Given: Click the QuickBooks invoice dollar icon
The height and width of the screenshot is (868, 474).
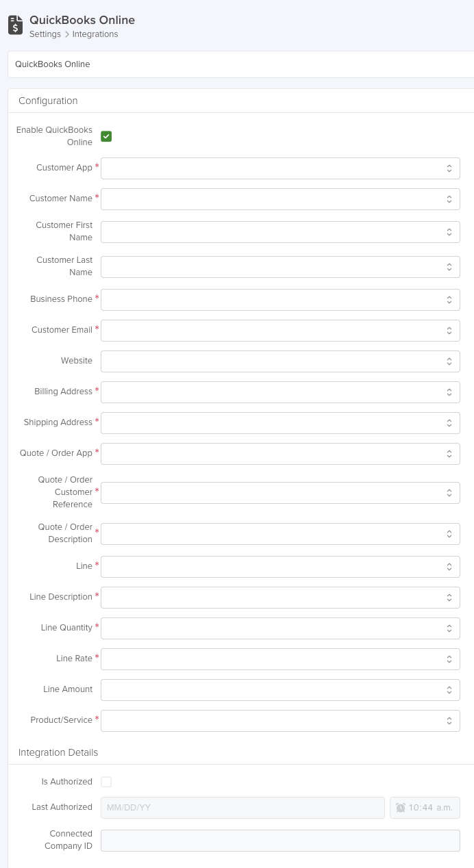Looking at the screenshot, I should tap(15, 25).
